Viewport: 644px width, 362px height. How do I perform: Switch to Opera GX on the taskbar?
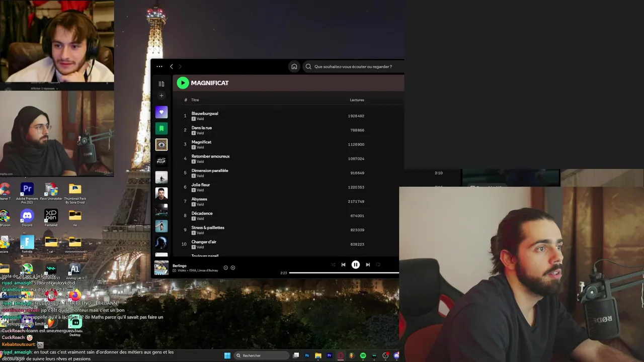tap(341, 355)
